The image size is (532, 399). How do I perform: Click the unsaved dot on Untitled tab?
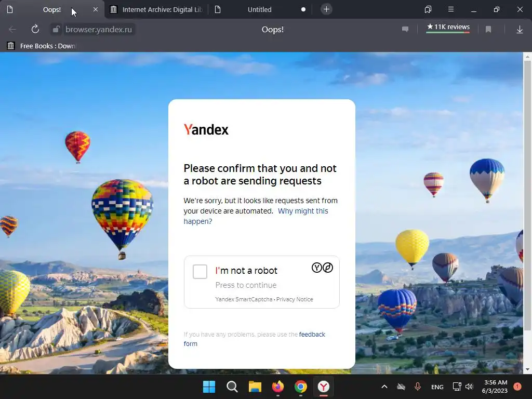(x=303, y=9)
